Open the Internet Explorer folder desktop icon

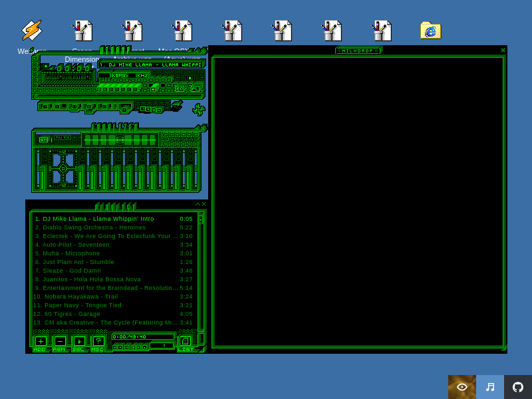430,31
